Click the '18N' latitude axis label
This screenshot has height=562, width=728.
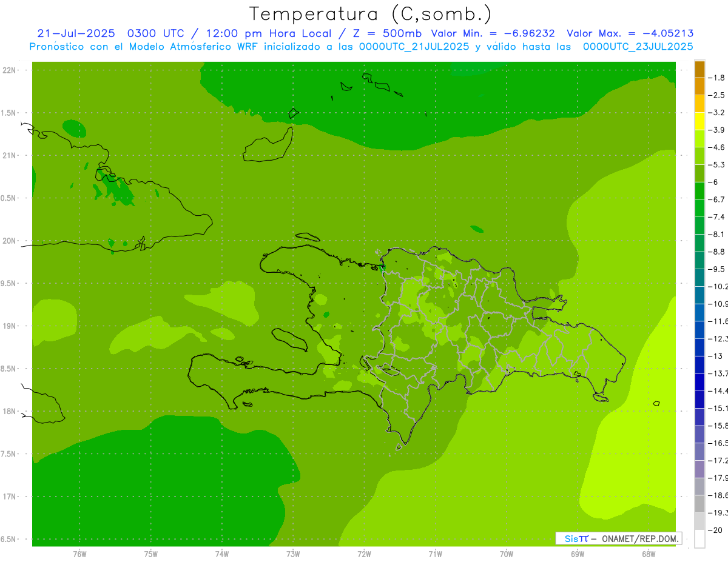click(9, 411)
